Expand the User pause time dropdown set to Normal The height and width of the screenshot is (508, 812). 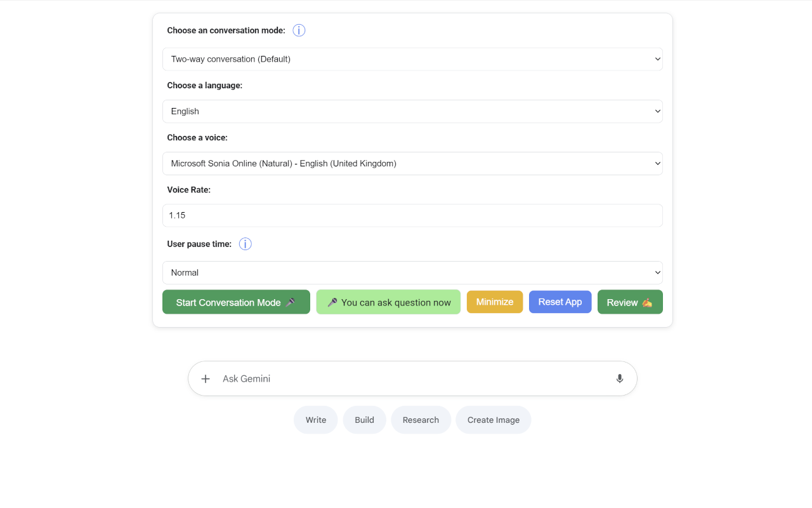pyautogui.click(x=412, y=272)
